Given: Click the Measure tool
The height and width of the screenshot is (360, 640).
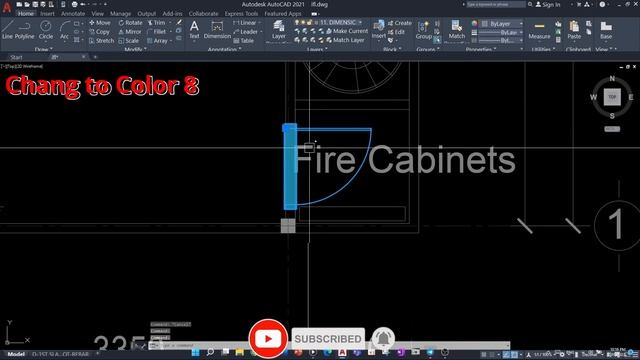Looking at the screenshot, I should pos(539,30).
